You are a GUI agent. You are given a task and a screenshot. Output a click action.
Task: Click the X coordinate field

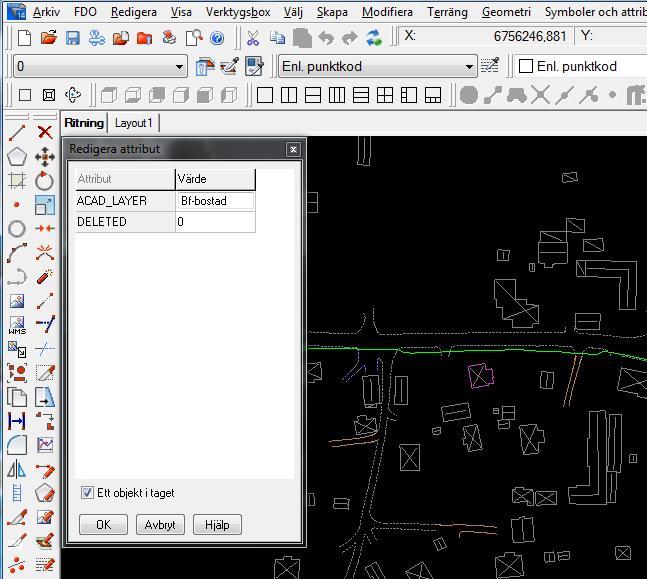(486, 36)
